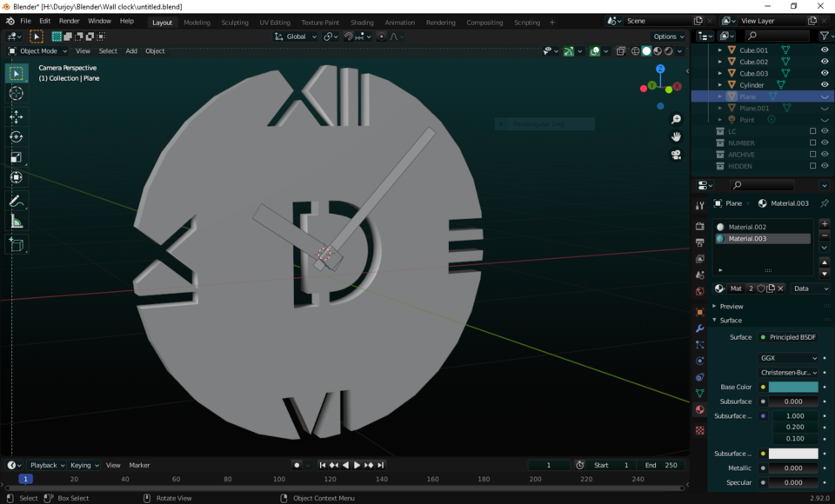Screen dimensions: 835x504
Task: Select the Rotate tool
Action: (x=16, y=136)
